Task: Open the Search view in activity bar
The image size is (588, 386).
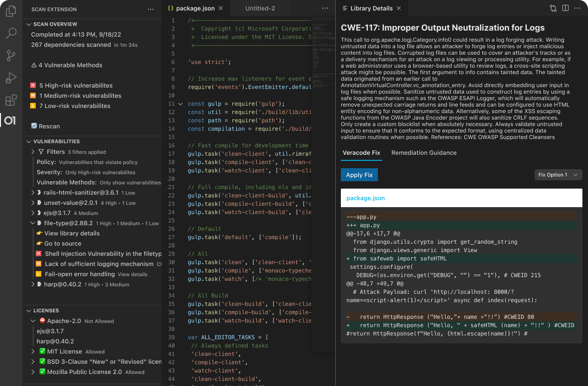Action: pos(11,33)
